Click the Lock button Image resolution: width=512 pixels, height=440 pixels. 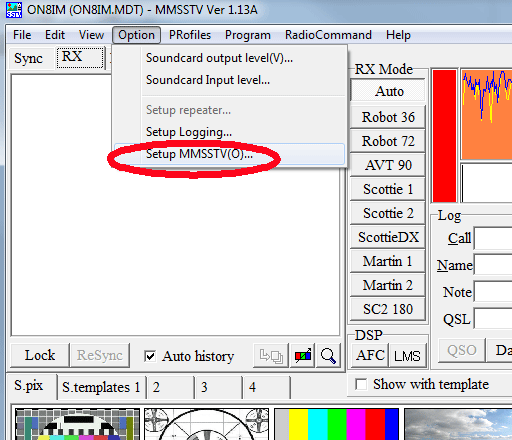(x=40, y=355)
